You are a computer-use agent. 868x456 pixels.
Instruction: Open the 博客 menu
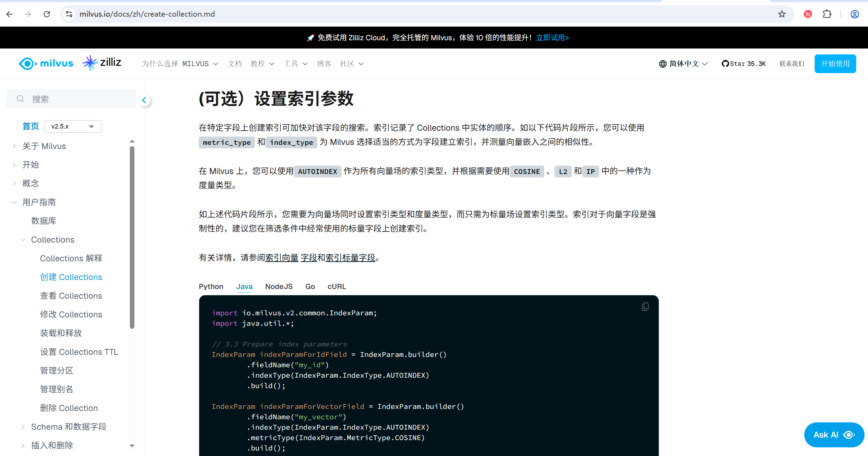point(324,63)
